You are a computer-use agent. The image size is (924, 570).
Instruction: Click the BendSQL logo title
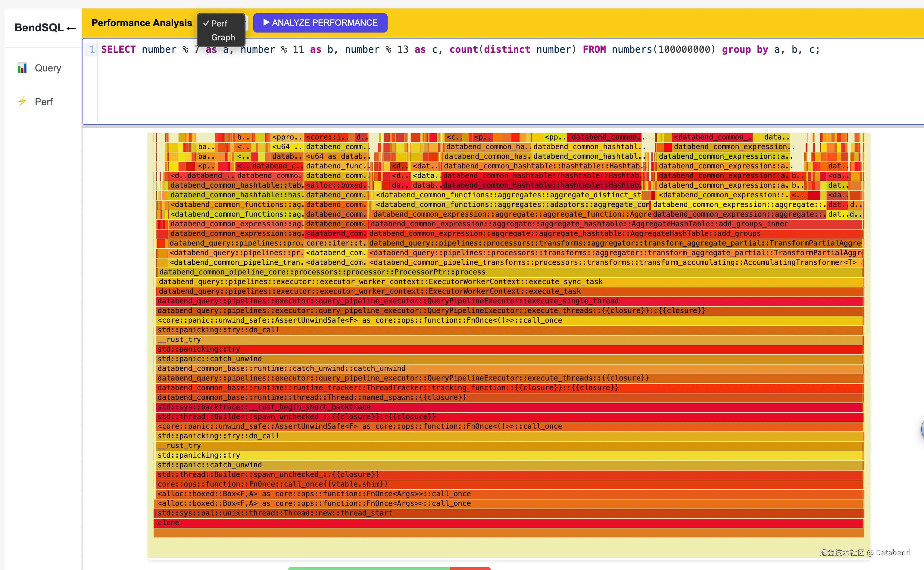[39, 27]
